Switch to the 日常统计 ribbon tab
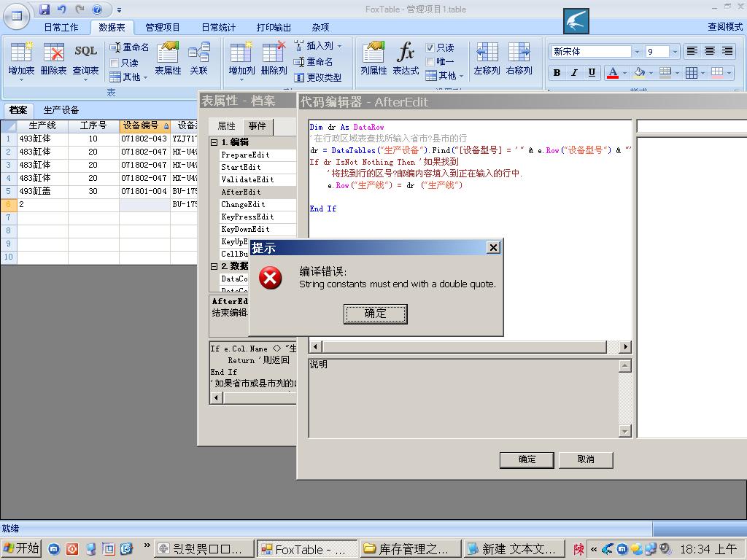Screen dimensions: 747x560 click(218, 27)
